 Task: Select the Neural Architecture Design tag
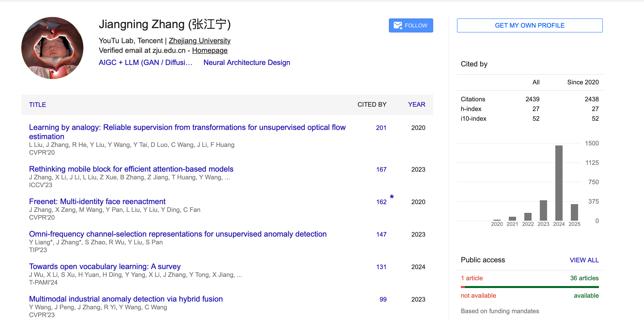[246, 62]
